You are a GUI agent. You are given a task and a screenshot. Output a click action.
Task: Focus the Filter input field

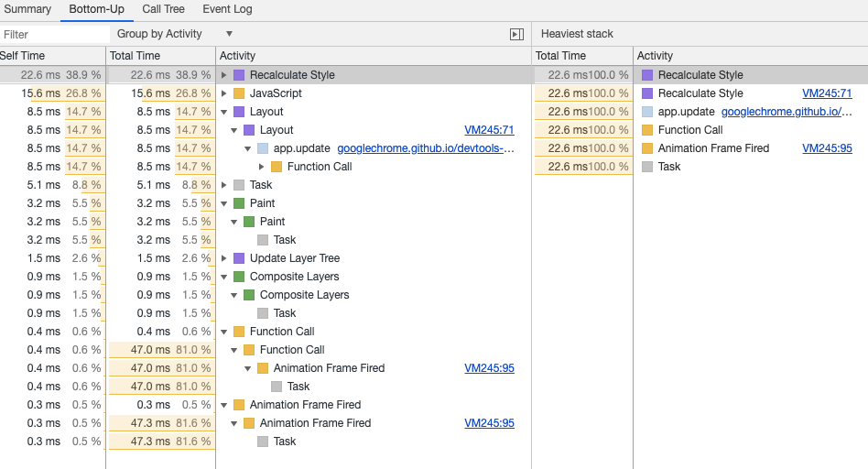pyautogui.click(x=54, y=34)
